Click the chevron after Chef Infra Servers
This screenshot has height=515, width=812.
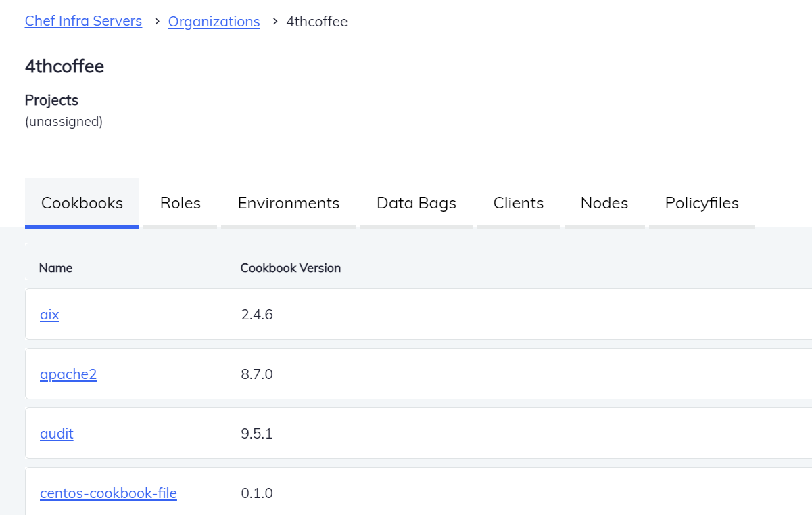click(156, 21)
